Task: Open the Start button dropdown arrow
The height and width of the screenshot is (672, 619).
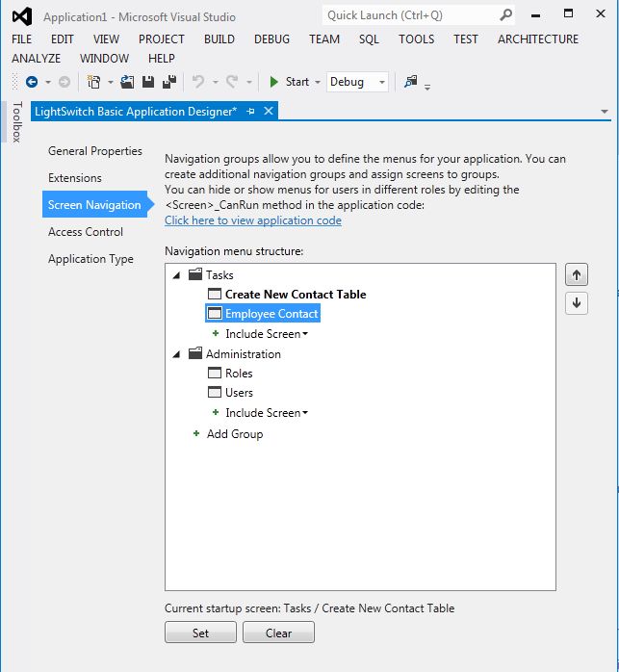Action: tap(318, 82)
